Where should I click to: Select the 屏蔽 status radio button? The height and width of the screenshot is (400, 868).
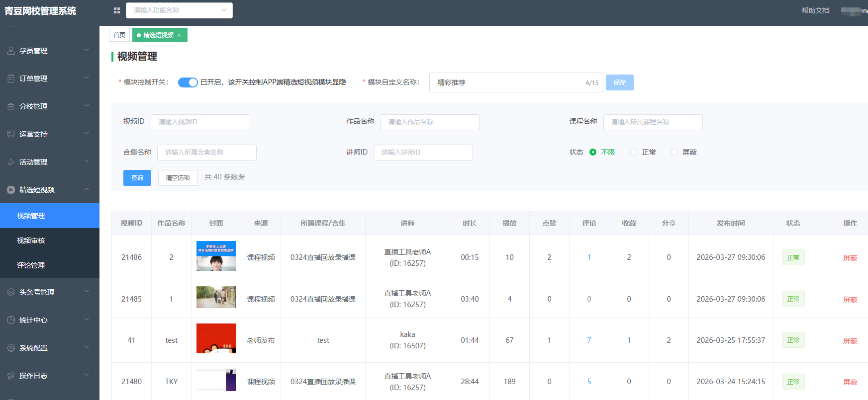[675, 152]
